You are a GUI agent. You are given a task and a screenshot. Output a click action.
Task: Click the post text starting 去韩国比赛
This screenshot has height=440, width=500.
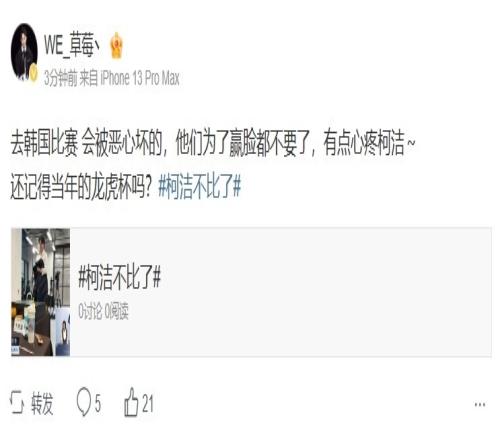[x=213, y=143]
